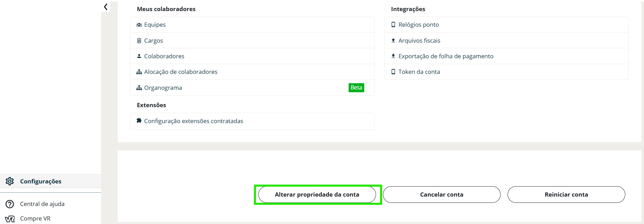The height and width of the screenshot is (224, 644).
Task: Open Configurações in the sidebar menu
Action: (x=41, y=181)
